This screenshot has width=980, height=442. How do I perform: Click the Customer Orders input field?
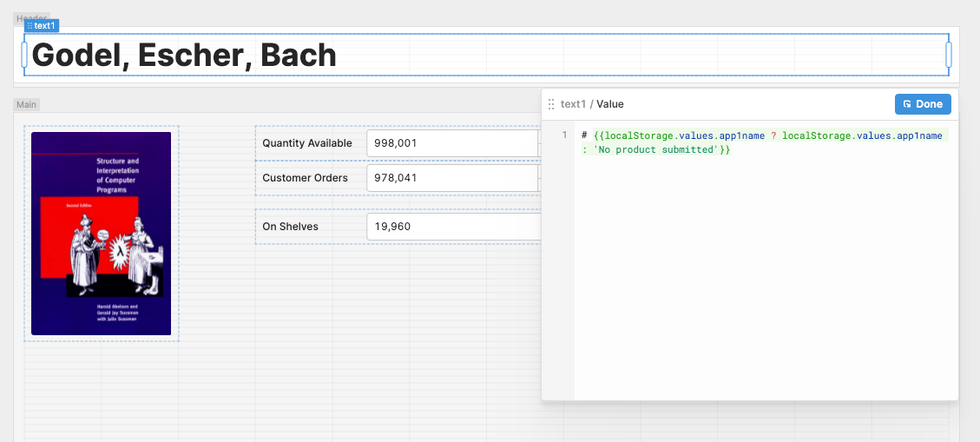coord(454,178)
